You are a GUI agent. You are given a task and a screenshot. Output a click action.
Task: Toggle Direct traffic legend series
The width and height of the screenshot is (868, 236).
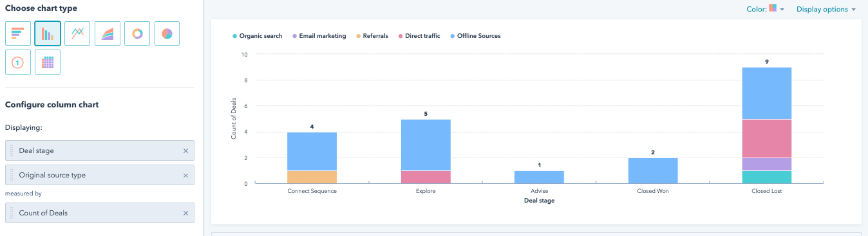[419, 36]
